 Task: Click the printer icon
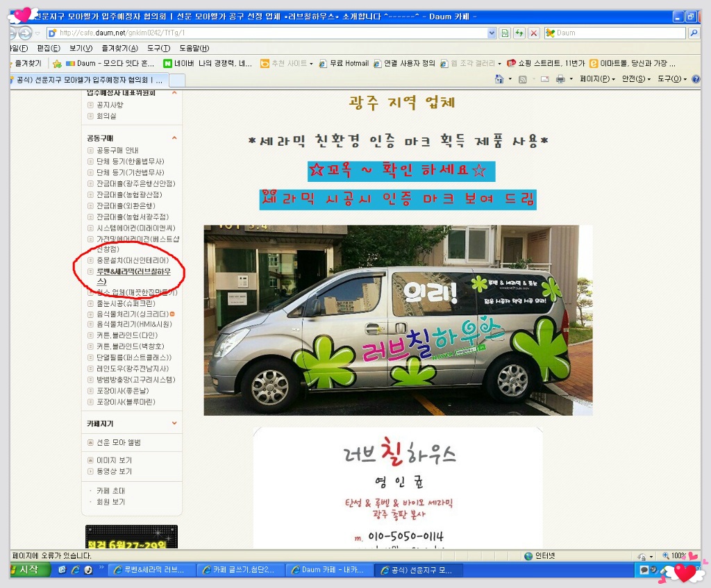pos(561,79)
